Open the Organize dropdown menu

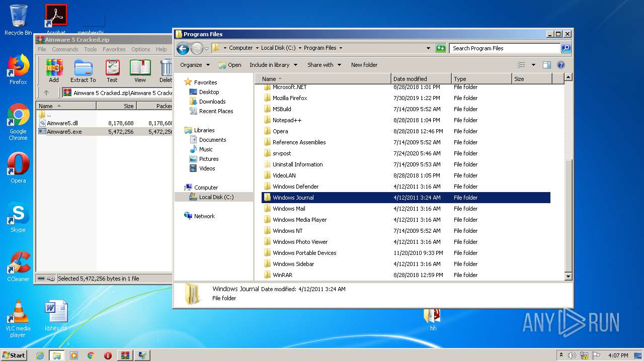[195, 65]
